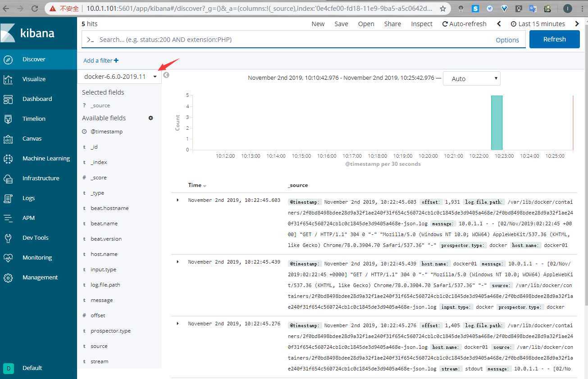
Task: Select the prospector.type field
Action: [x=110, y=330]
